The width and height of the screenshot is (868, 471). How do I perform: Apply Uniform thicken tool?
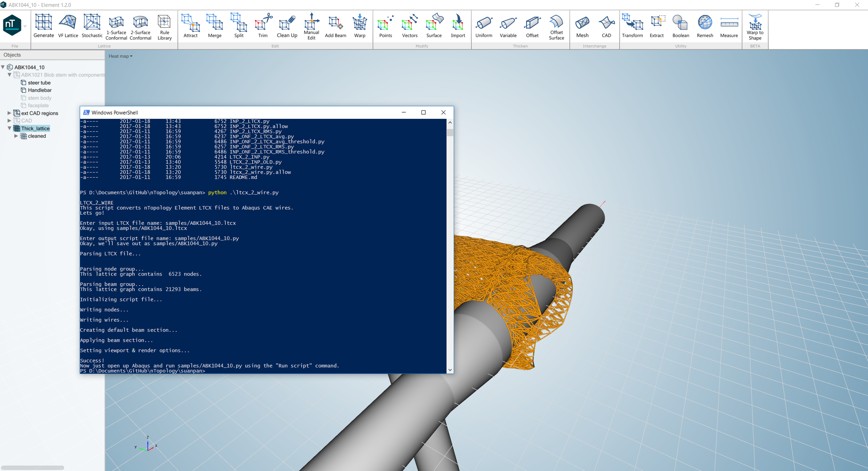(484, 26)
